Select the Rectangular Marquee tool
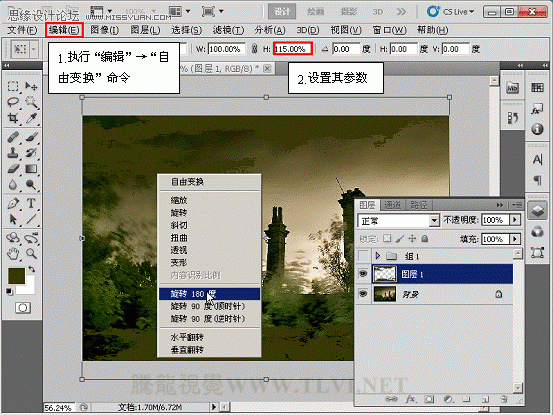 [13, 86]
